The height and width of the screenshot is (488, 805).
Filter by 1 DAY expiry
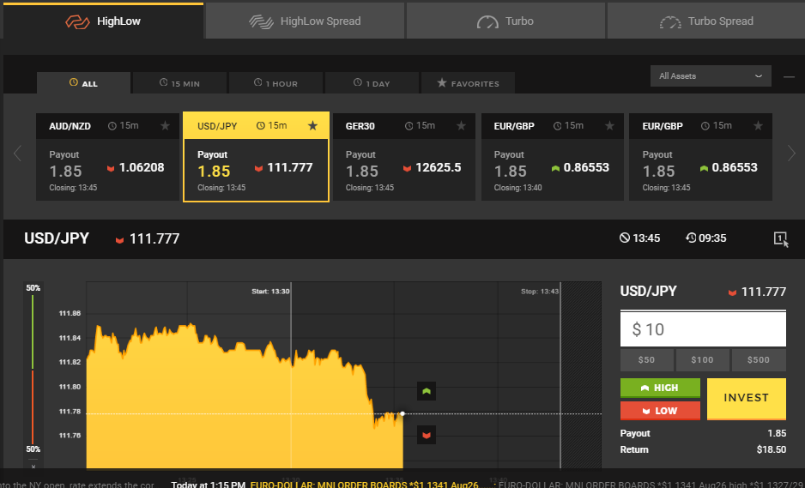point(372,83)
